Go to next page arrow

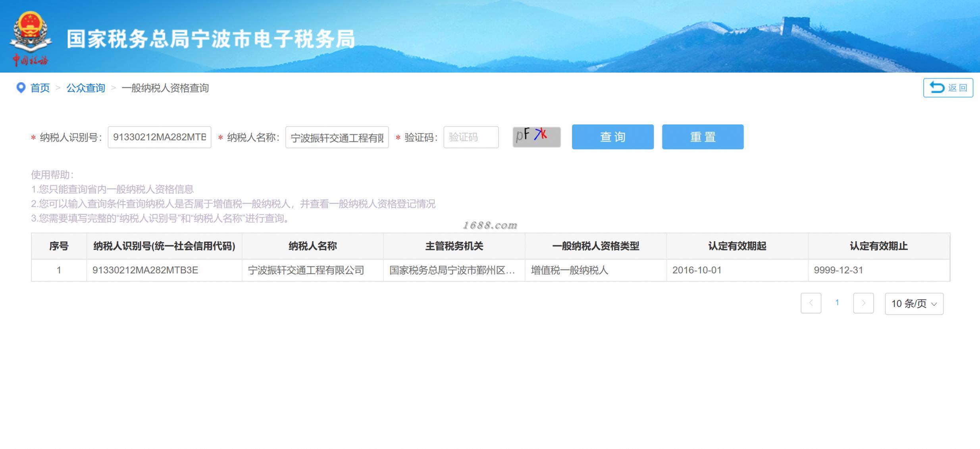pos(863,303)
